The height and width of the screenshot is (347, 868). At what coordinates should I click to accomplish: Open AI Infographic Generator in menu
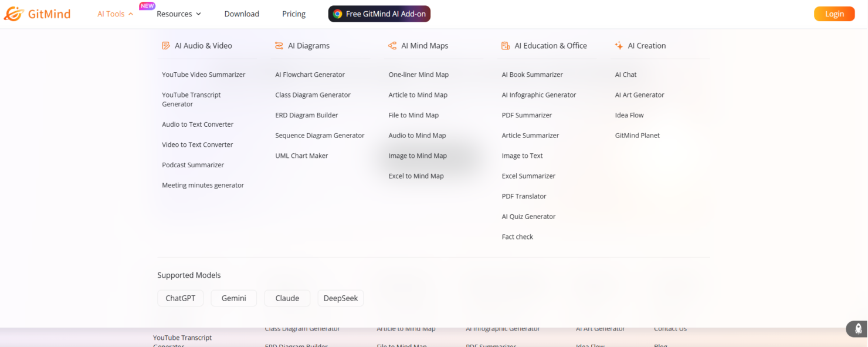click(x=539, y=95)
